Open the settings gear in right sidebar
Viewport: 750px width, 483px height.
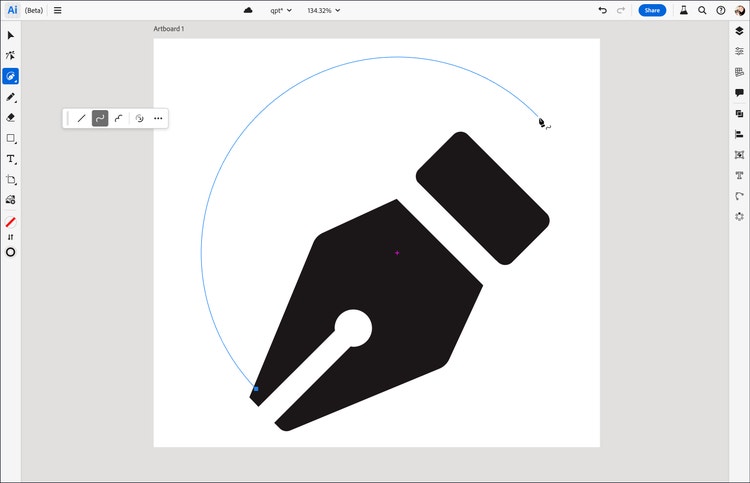pos(739,217)
